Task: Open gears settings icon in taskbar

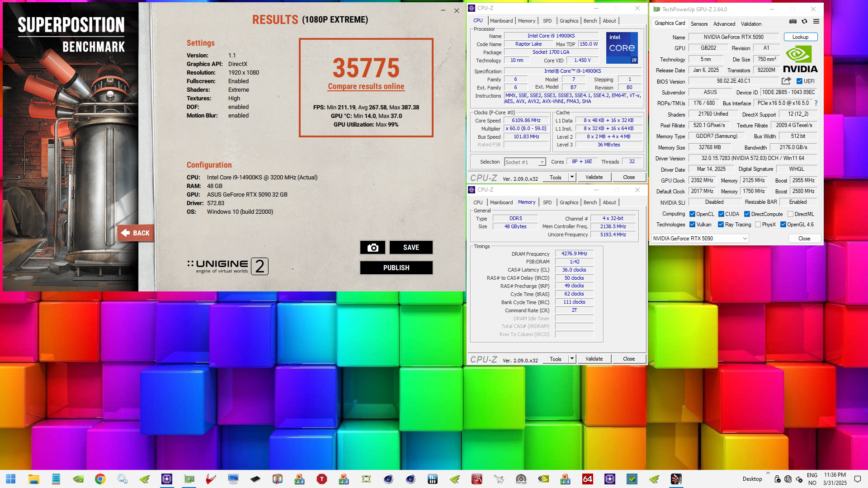Action: pyautogui.click(x=123, y=479)
